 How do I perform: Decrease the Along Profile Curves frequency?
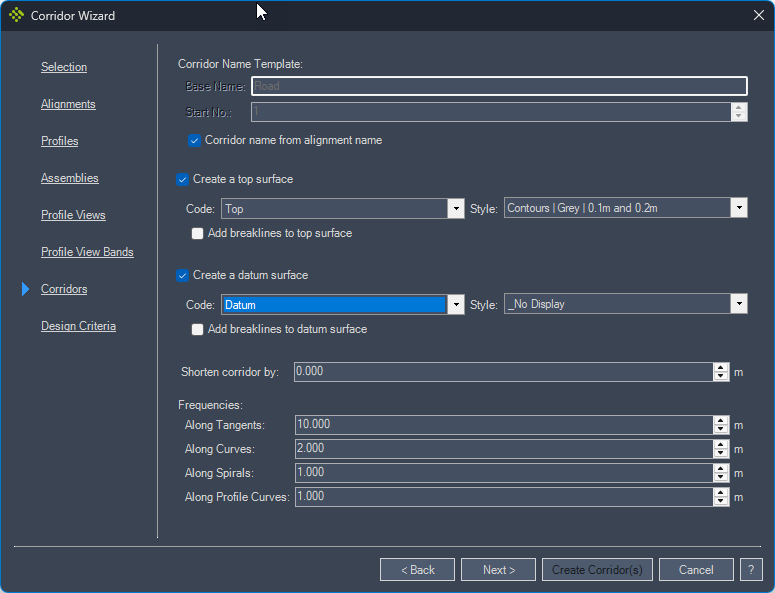pyautogui.click(x=721, y=502)
